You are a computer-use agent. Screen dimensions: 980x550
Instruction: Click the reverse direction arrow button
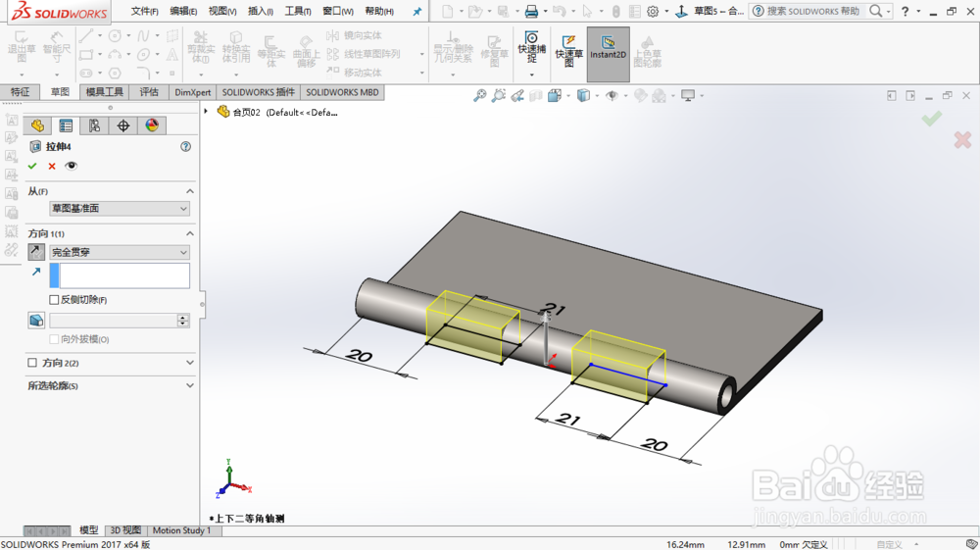point(35,252)
